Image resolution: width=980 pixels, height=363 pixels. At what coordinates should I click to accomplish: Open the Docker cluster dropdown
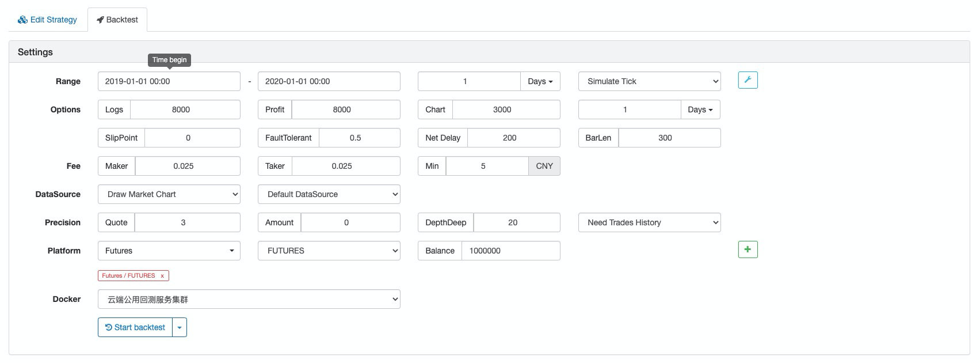tap(249, 299)
